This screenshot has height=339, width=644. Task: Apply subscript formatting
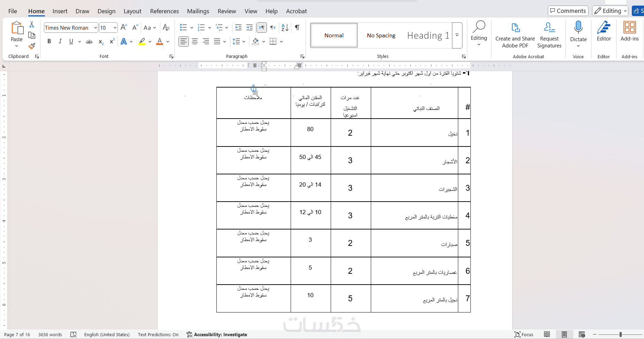pos(101,42)
